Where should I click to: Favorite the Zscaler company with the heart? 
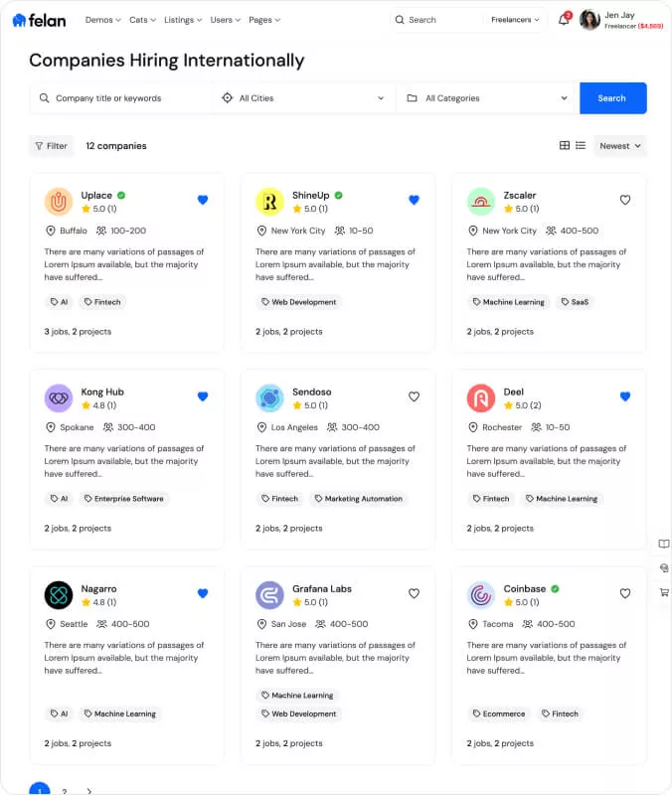(625, 200)
